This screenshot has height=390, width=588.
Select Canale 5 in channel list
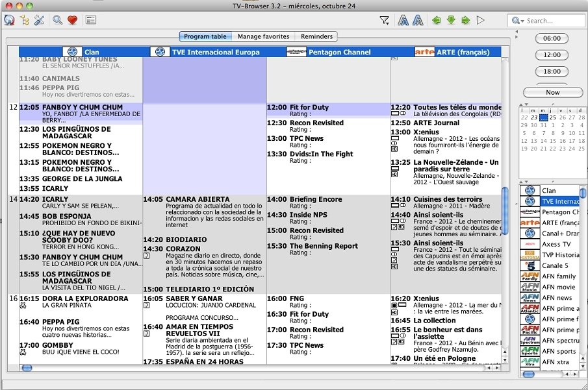(x=550, y=265)
